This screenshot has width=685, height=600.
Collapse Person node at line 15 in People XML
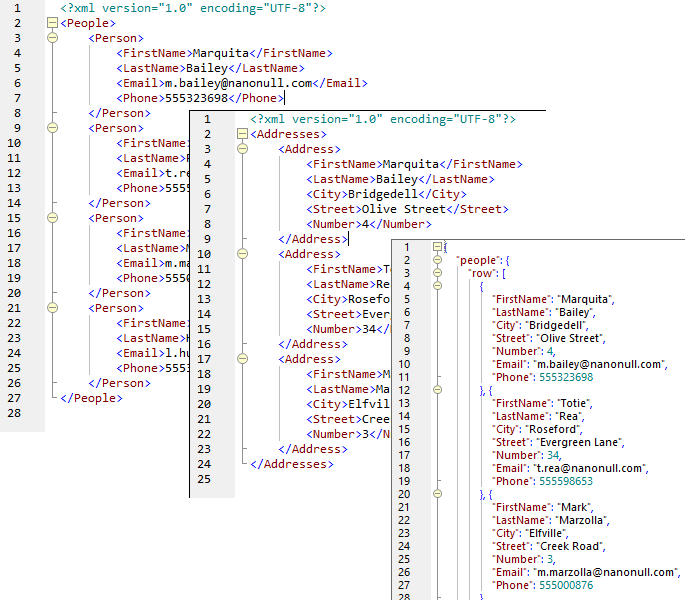click(52, 218)
